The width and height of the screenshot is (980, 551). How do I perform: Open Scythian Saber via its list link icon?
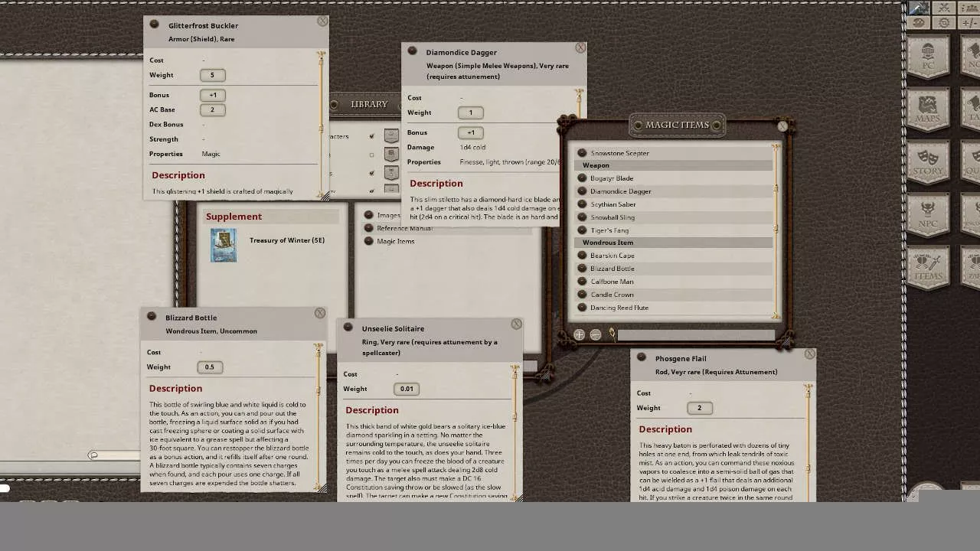(582, 204)
